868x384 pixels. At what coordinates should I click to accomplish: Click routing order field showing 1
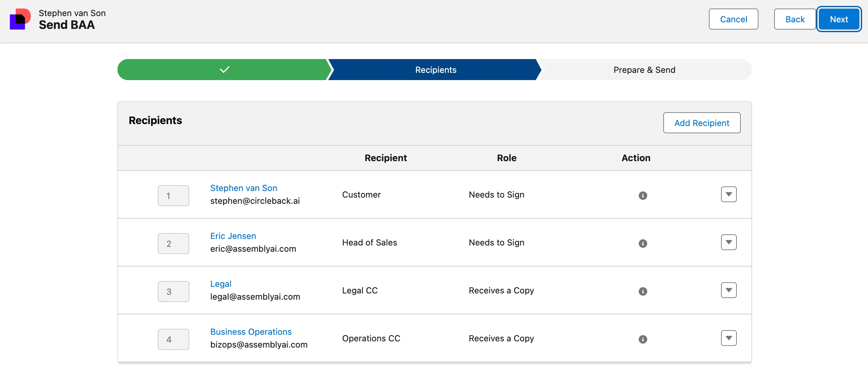click(x=173, y=196)
